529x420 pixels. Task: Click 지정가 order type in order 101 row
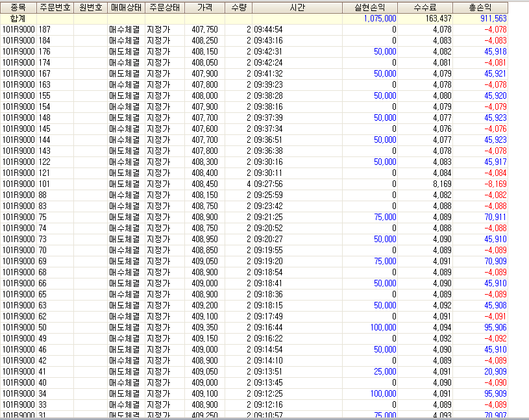tap(158, 184)
